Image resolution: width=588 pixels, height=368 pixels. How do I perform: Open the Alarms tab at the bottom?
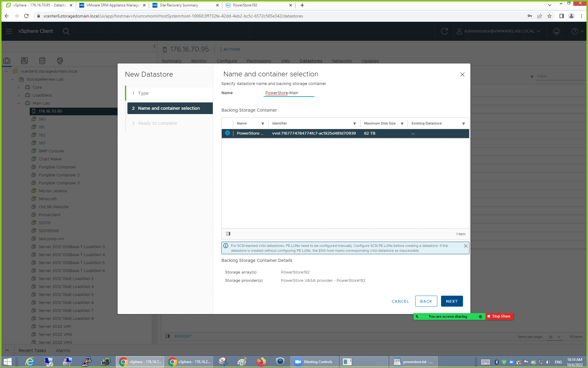[63, 351]
